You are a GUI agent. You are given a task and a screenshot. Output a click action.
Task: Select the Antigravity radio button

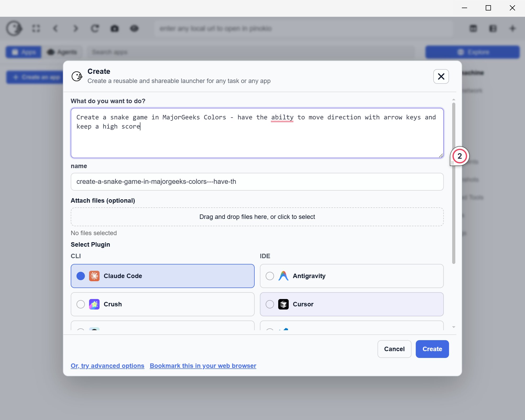270,276
